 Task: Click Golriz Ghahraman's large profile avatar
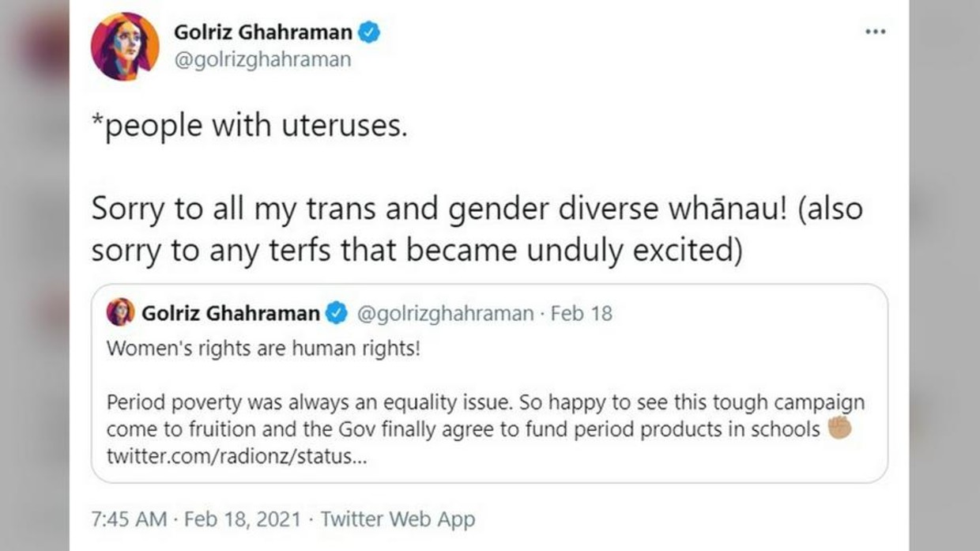[125, 46]
